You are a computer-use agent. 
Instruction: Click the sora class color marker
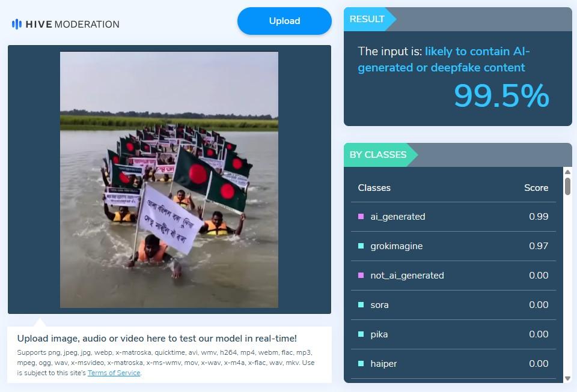(x=361, y=304)
